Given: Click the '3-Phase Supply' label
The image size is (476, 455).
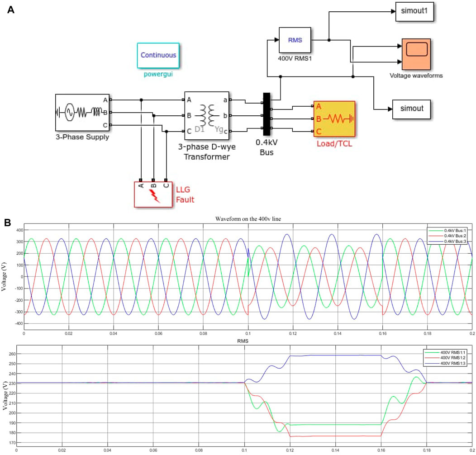Looking at the screenshot, I should [82, 137].
